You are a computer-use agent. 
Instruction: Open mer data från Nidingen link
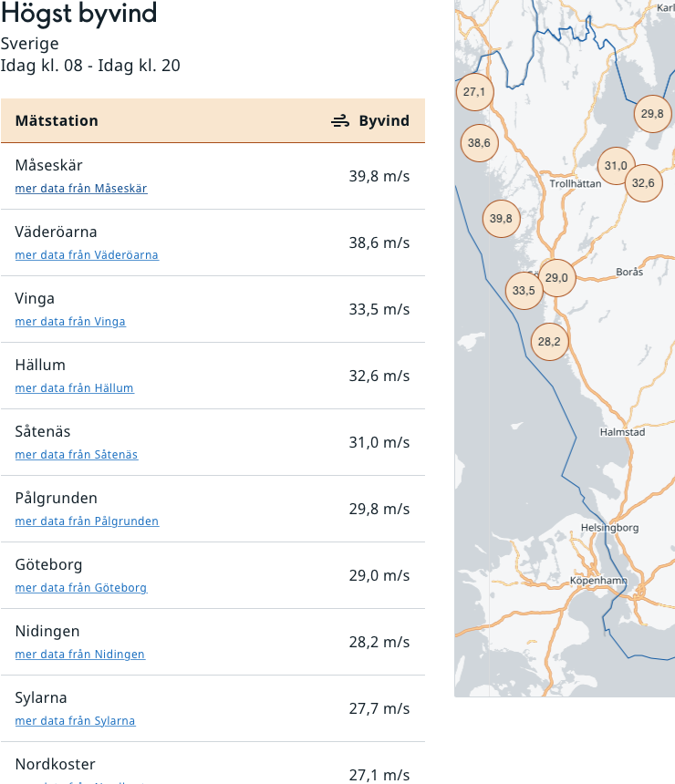[80, 655]
